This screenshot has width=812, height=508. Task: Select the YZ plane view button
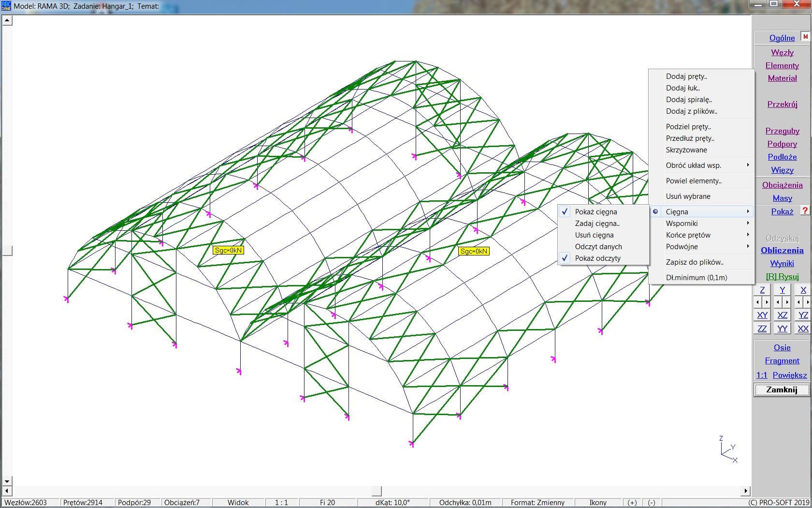coord(803,315)
